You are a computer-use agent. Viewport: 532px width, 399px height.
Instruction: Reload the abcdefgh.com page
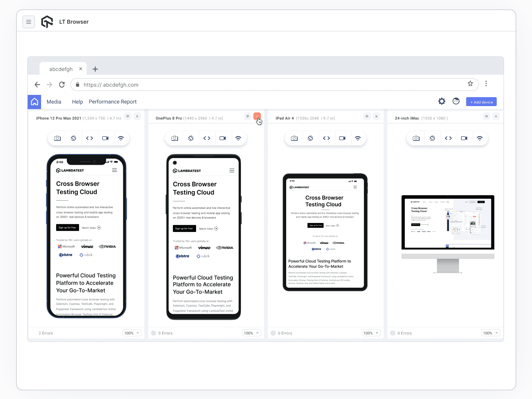(x=62, y=84)
